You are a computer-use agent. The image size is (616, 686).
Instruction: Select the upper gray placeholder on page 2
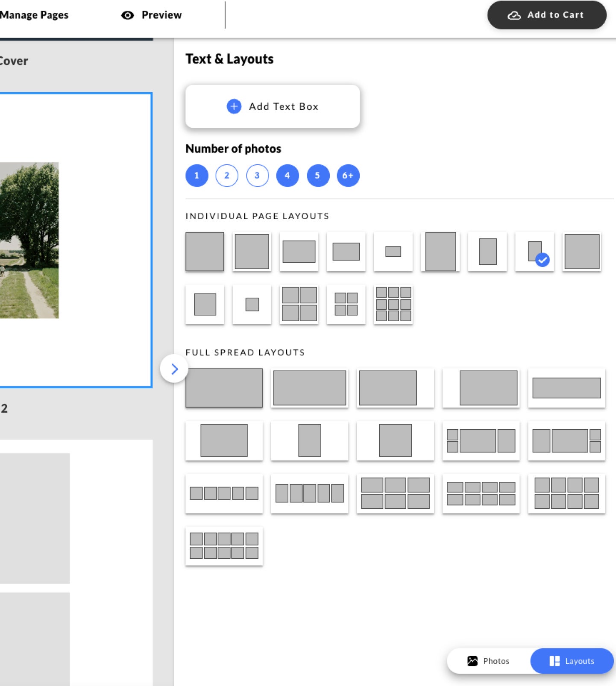tap(35, 519)
